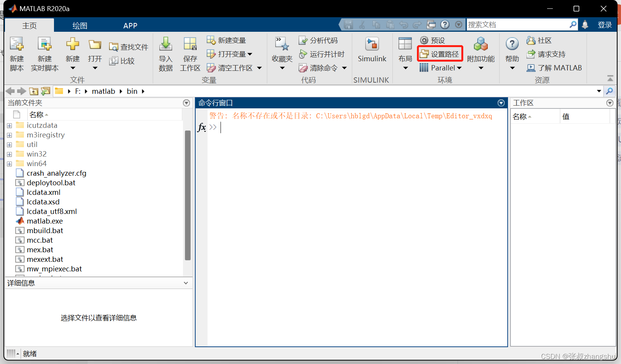The width and height of the screenshot is (621, 364).
Task: Switch to 绘图 (Plots) tab
Action: click(x=80, y=26)
